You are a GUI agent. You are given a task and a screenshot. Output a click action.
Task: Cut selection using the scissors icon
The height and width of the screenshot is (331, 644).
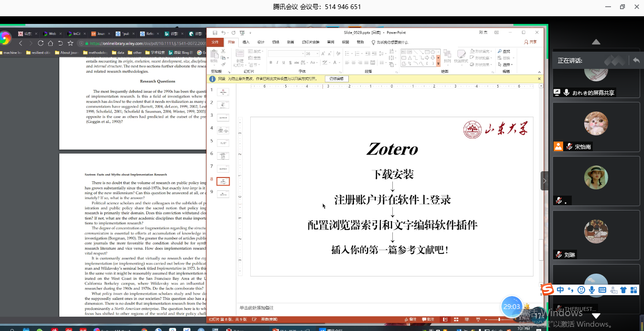(222, 52)
